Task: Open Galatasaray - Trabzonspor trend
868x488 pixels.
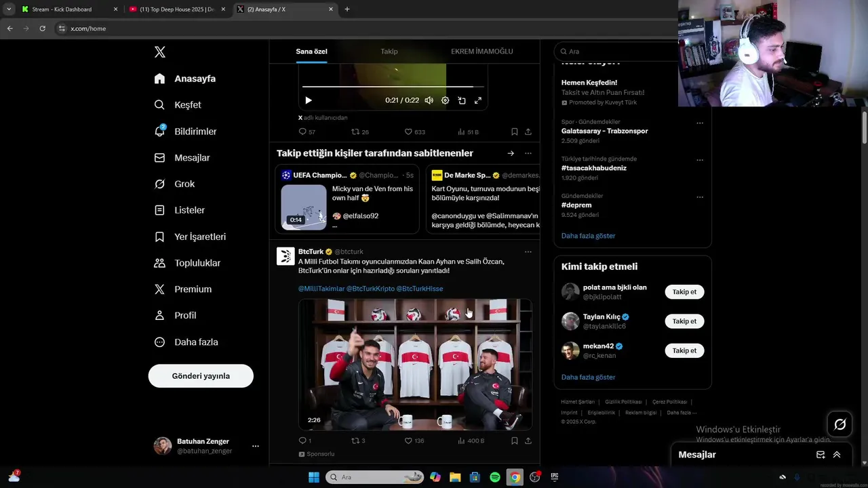Action: point(604,131)
